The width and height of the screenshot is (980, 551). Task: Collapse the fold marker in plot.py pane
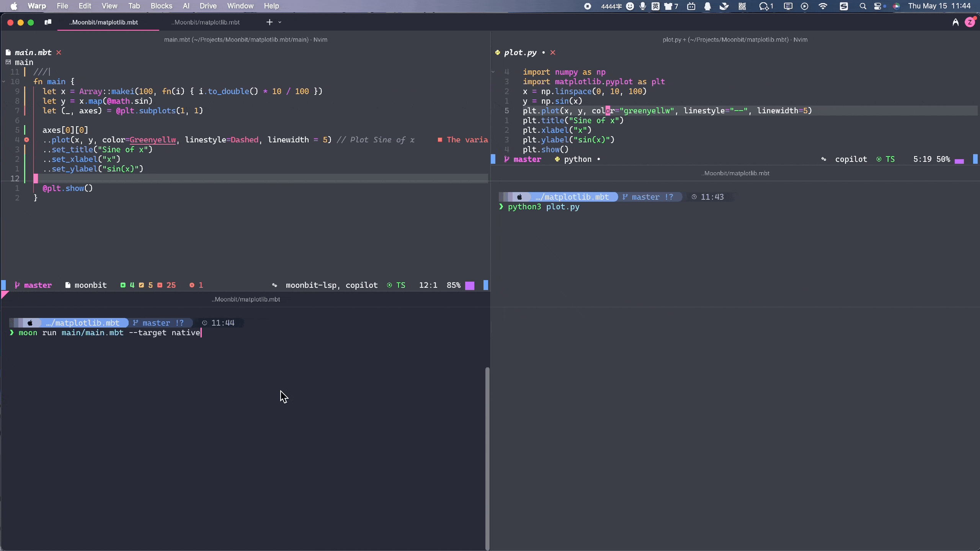coord(494,71)
